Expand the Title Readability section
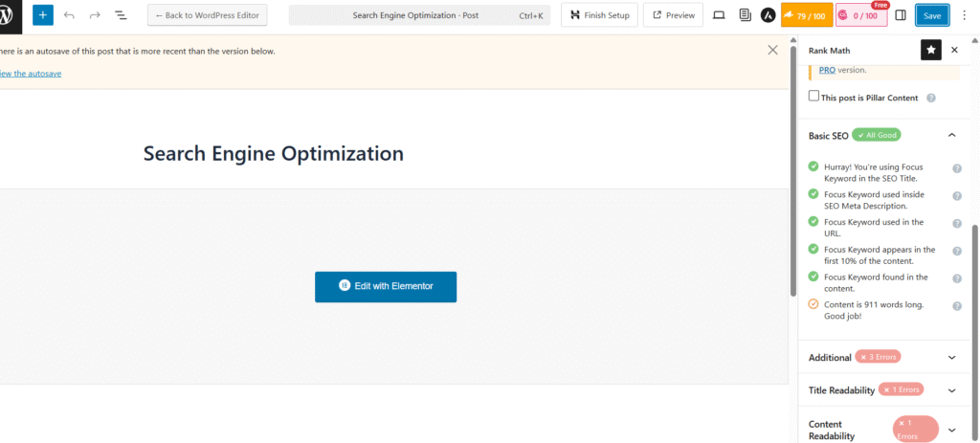 click(951, 390)
